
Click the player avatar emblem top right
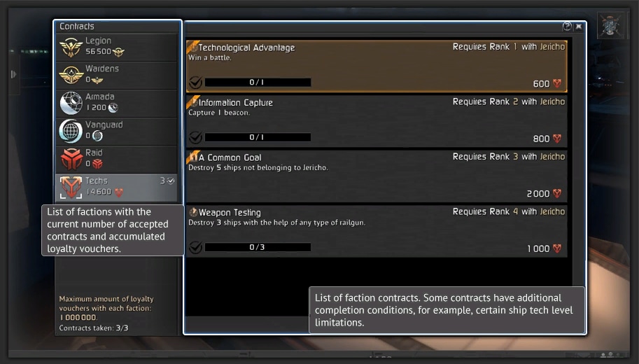point(610,25)
